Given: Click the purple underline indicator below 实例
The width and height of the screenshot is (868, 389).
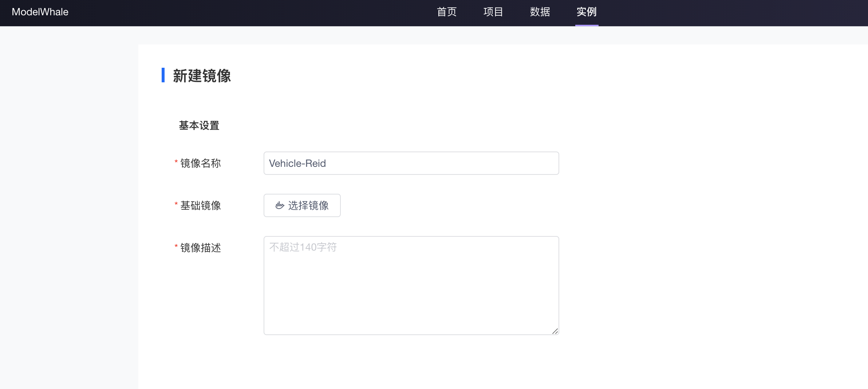Looking at the screenshot, I should coord(587,25).
